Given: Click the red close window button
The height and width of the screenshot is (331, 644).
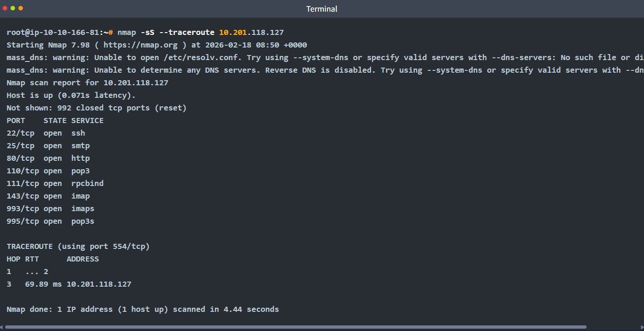Looking at the screenshot, I should pos(5,8).
